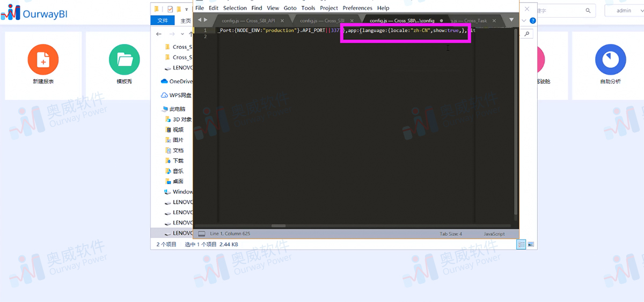
Task: Open the Tab Size: 4 selector
Action: (x=451, y=234)
